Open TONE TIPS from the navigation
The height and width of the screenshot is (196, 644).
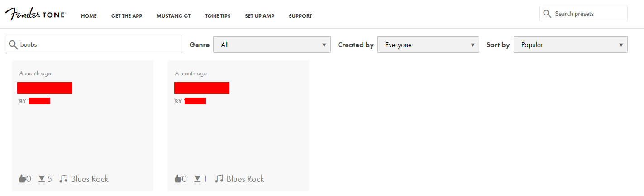click(218, 16)
